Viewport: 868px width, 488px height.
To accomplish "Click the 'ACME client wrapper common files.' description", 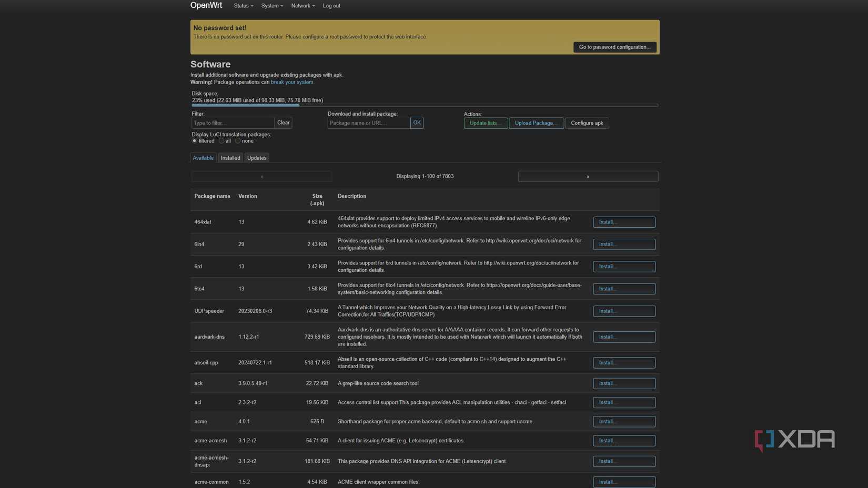I will click(x=379, y=482).
